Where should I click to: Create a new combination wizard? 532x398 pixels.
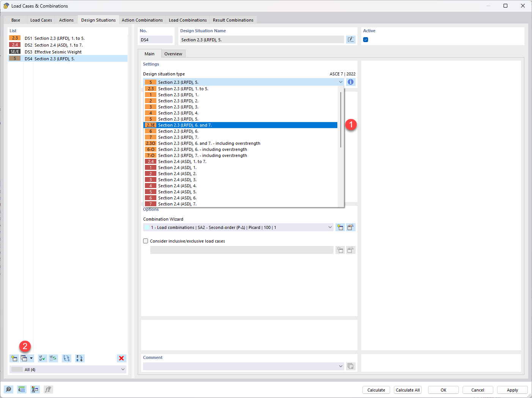pyautogui.click(x=340, y=227)
